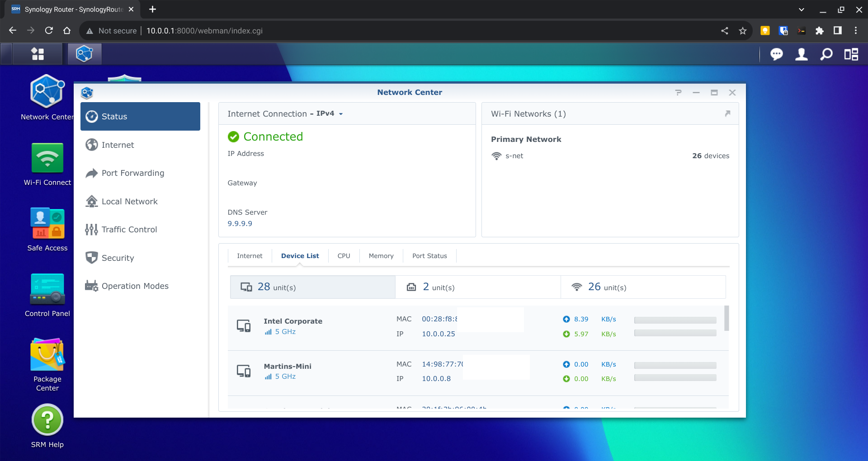The width and height of the screenshot is (868, 461).
Task: Switch to the CPU tab
Action: coord(344,256)
